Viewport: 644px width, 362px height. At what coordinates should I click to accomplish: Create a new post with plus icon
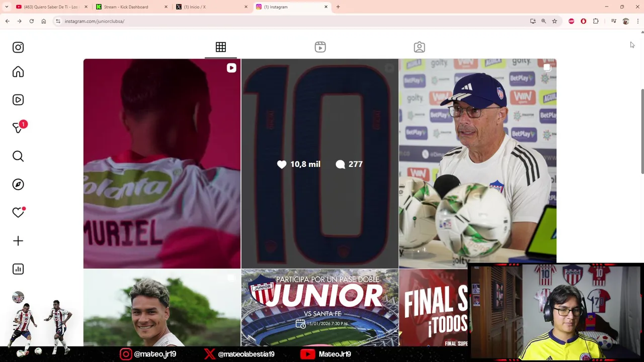[x=18, y=241]
